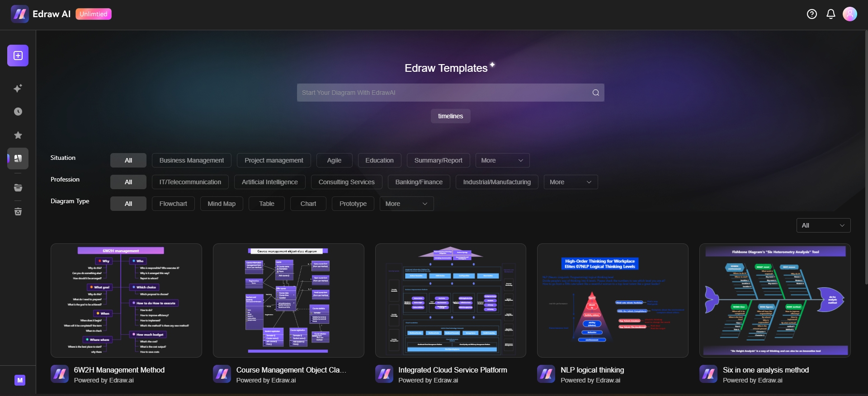Filter profession by Industrial/Manufacturing
This screenshot has height=396, width=868.
tap(497, 182)
